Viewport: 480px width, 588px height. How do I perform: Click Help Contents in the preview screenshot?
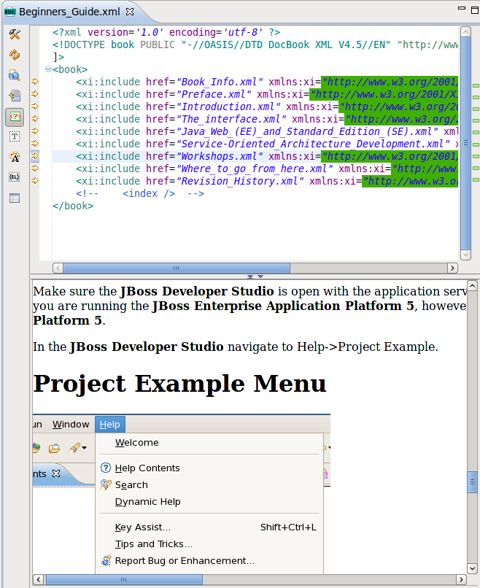(147, 468)
